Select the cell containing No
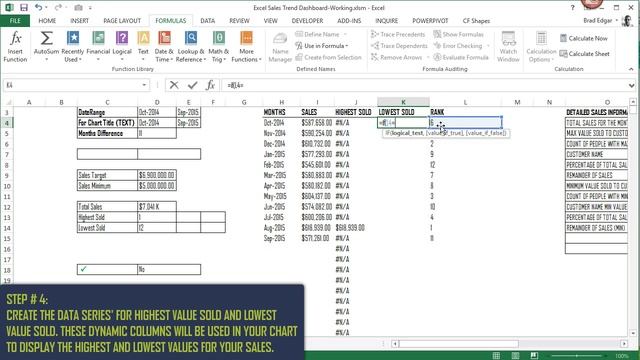Image resolution: width=640 pixels, height=360 pixels. click(x=169, y=269)
